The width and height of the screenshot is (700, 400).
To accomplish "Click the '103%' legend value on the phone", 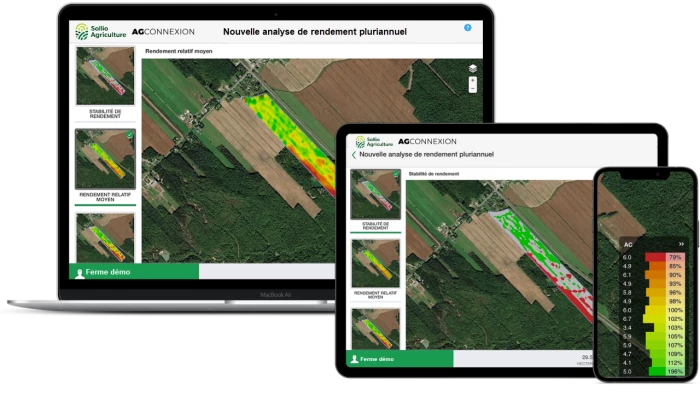I will pos(675,328).
